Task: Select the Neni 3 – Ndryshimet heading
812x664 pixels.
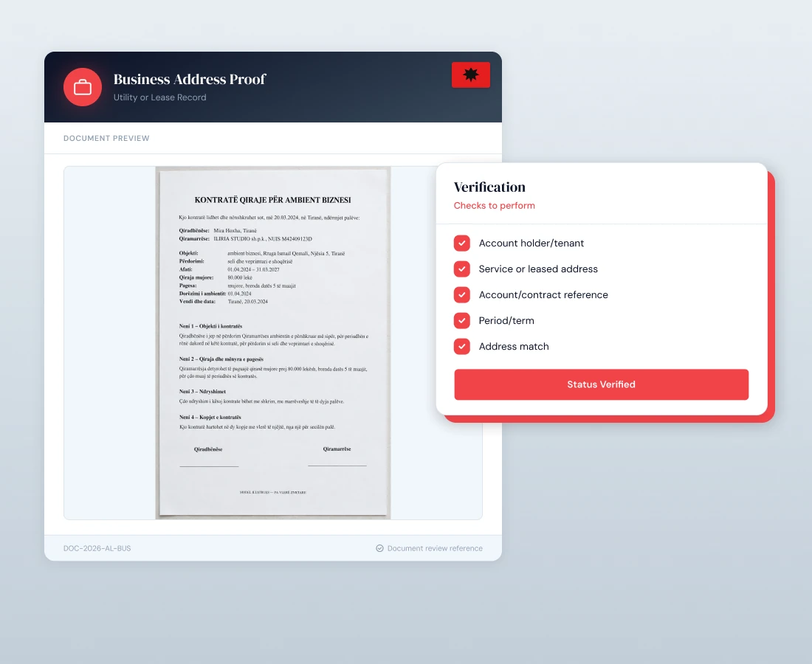Action: click(x=202, y=391)
